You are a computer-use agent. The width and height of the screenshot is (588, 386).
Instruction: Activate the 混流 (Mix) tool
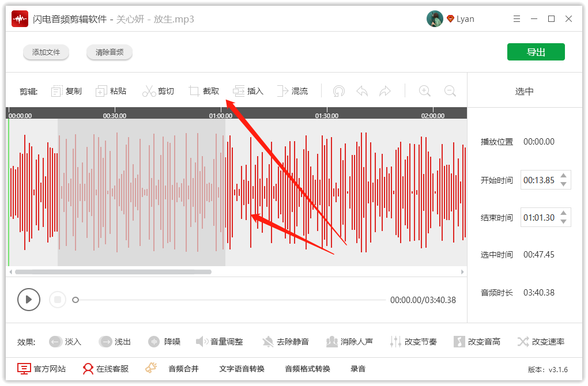[293, 90]
